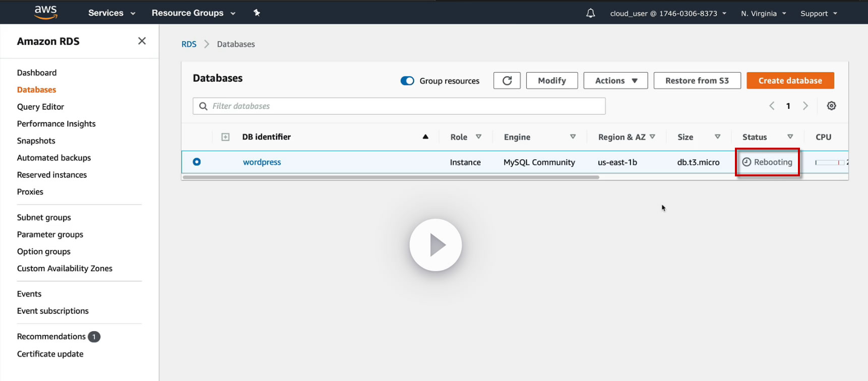Expand all rows using the plus icon

(x=225, y=137)
